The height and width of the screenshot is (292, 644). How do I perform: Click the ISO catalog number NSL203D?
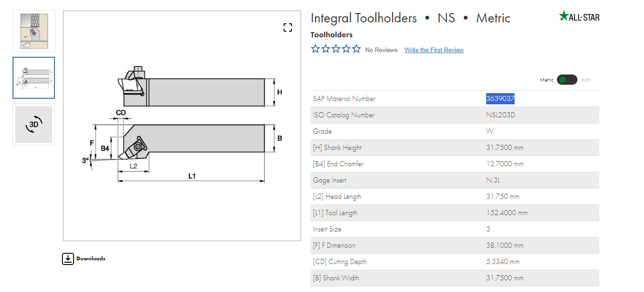[501, 115]
